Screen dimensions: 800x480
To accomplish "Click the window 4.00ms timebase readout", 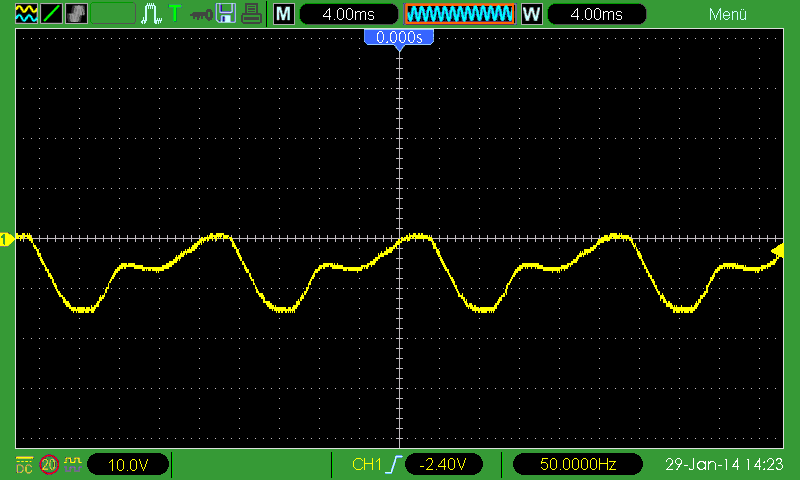I will pos(596,14).
